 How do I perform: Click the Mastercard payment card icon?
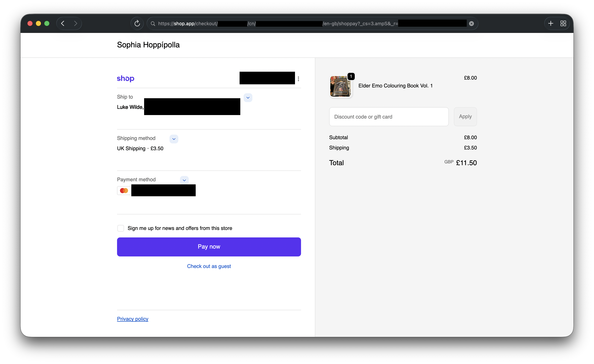[124, 190]
